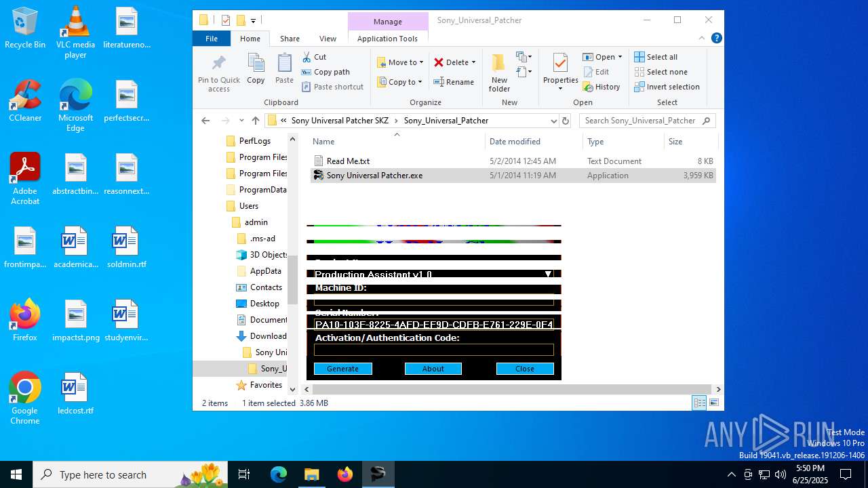Select Adobe Acrobat desktop shortcut
This screenshot has width=868, height=488.
pyautogui.click(x=25, y=179)
